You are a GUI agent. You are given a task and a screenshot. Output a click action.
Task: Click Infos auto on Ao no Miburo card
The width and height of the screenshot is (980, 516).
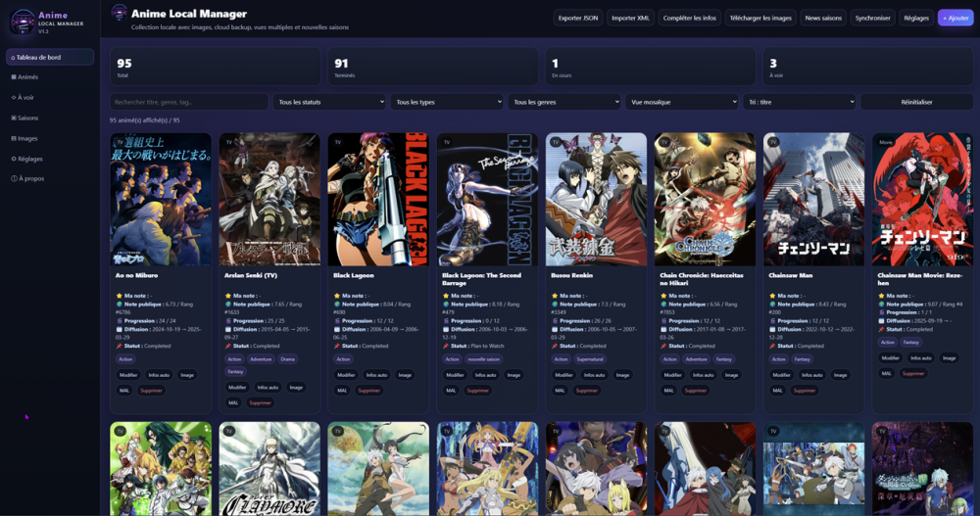click(x=159, y=375)
